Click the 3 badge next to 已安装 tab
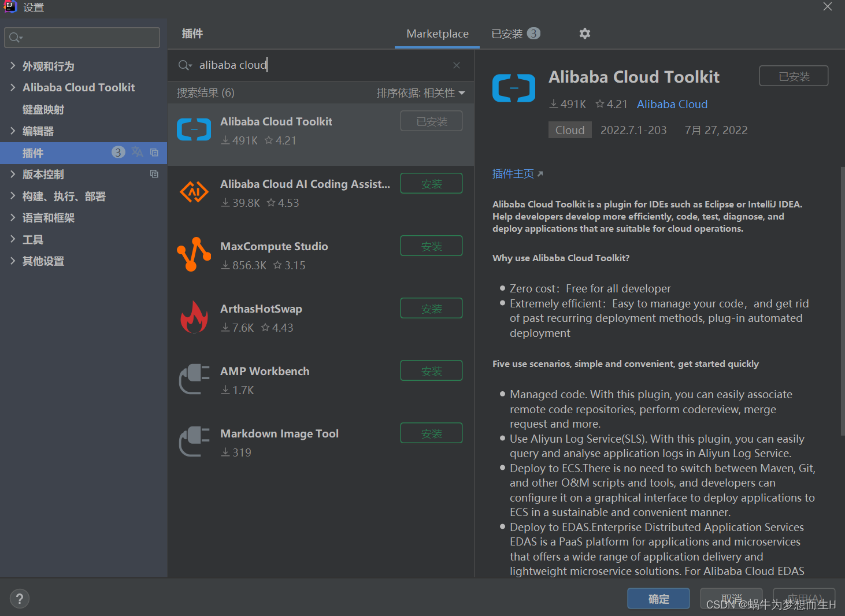The image size is (845, 616). pyautogui.click(x=533, y=34)
